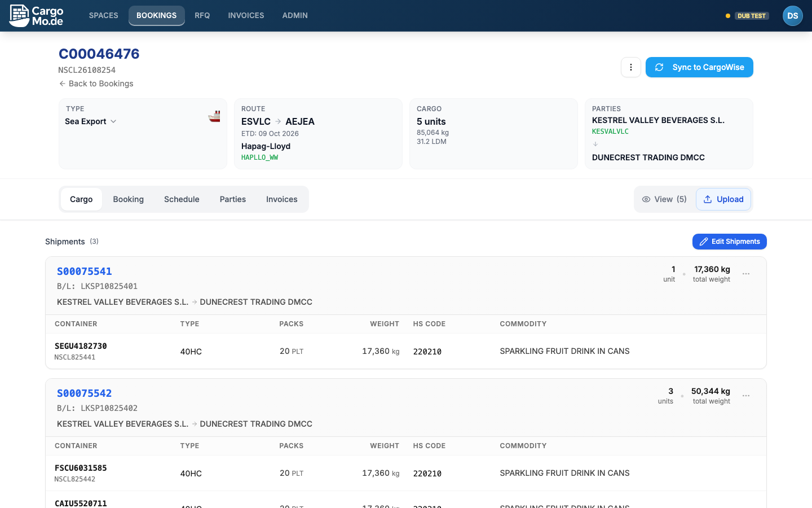Open the RFQ menu
Screen dimensions: 812x508
tap(202, 16)
